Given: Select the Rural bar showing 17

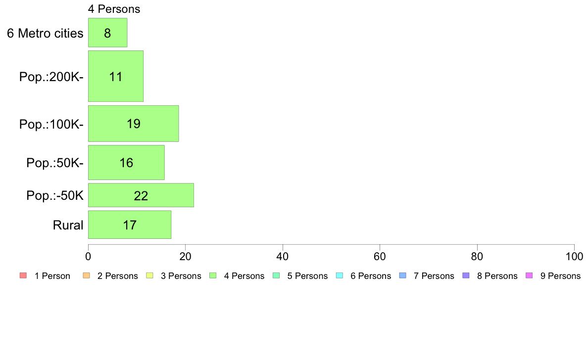Looking at the screenshot, I should [x=129, y=225].
